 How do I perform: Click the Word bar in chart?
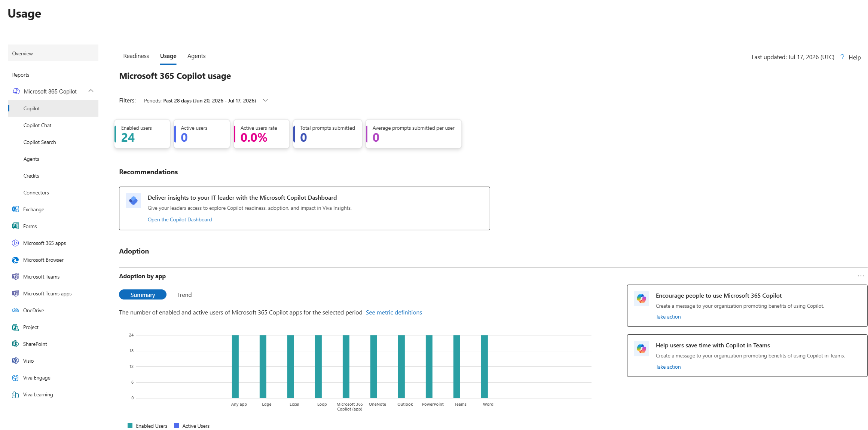coord(485,366)
